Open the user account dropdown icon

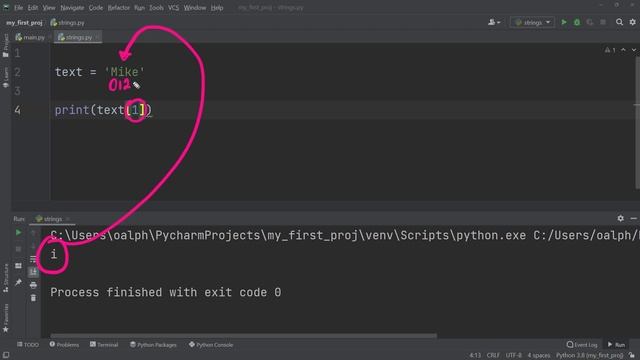pos(494,22)
